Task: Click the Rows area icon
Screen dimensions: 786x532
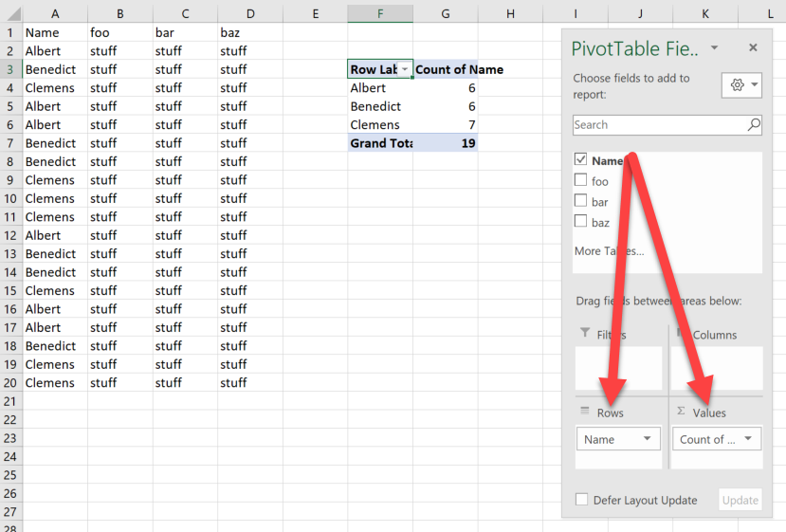Action: [584, 412]
